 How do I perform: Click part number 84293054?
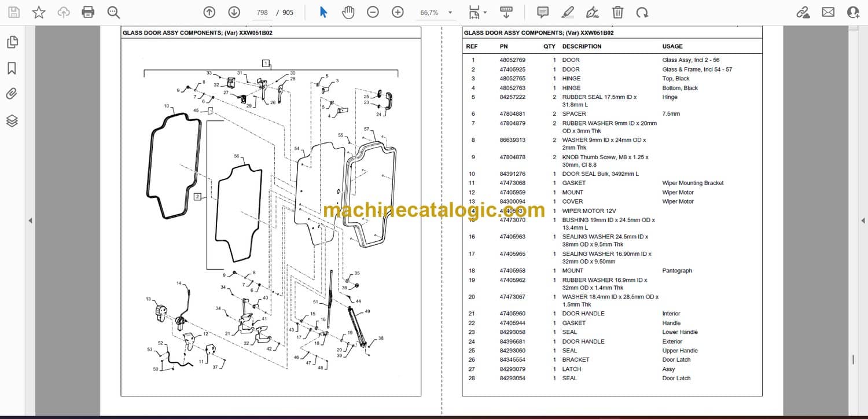pos(512,378)
